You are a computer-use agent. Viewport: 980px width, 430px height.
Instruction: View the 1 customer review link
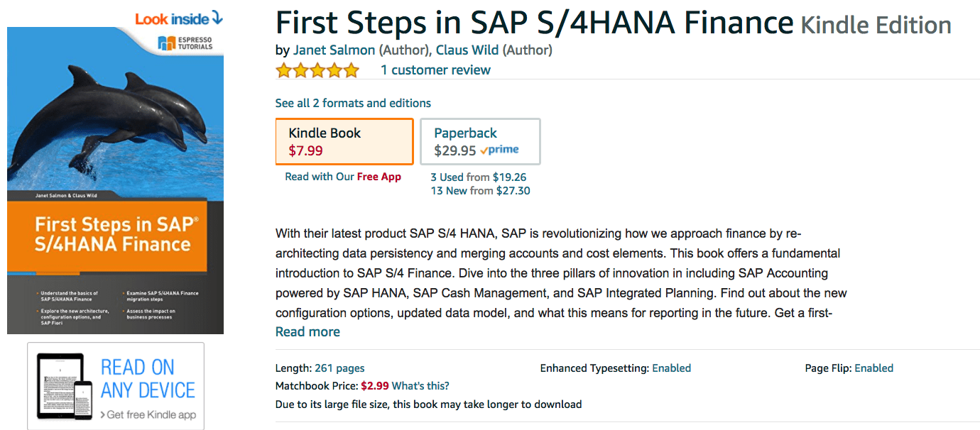pyautogui.click(x=435, y=70)
